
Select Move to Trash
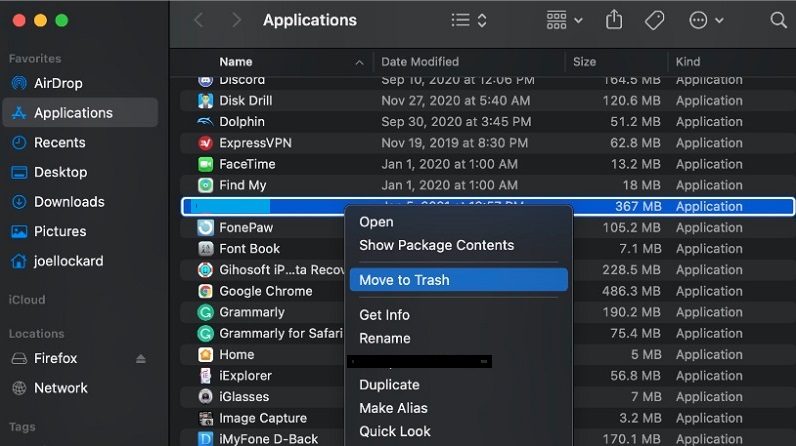[458, 280]
